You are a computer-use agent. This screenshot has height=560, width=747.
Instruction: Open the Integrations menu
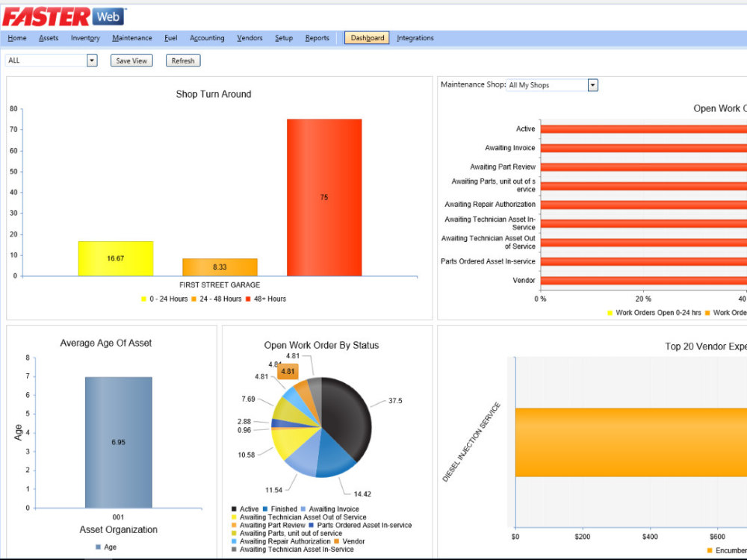click(415, 37)
